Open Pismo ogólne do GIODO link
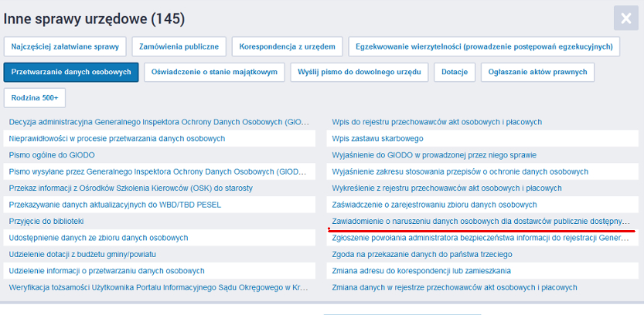 tap(51, 155)
